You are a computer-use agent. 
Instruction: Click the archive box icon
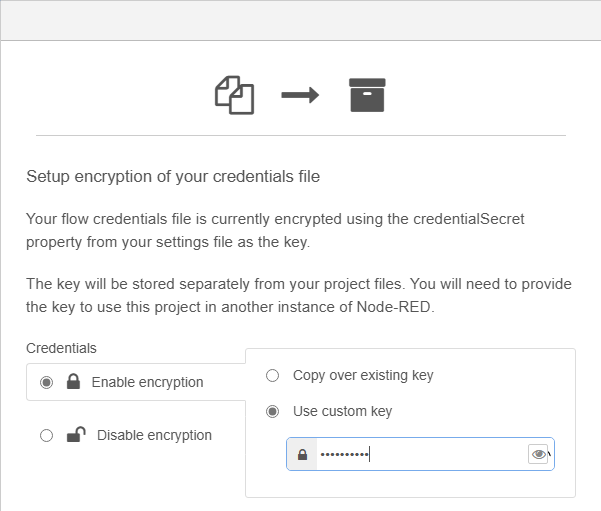[x=366, y=95]
